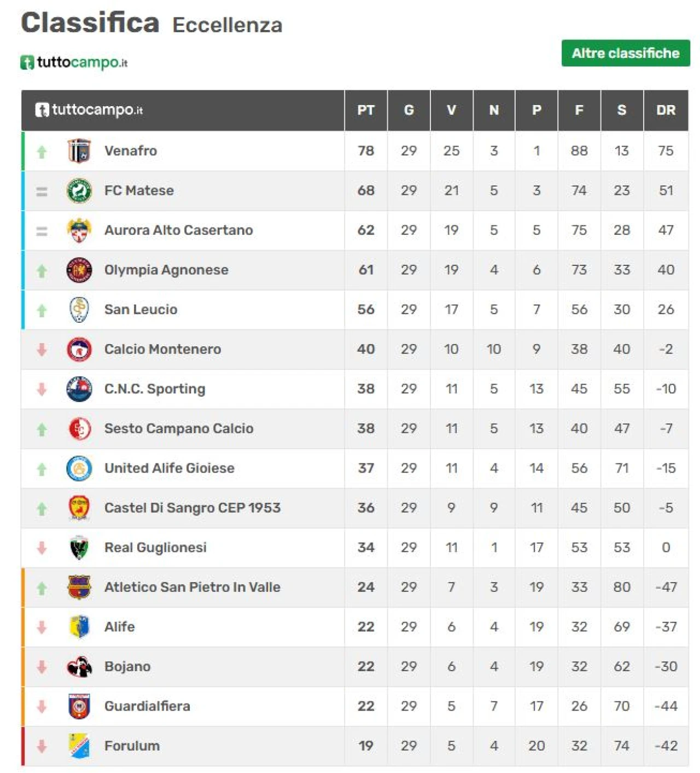
Task: Select the DR column header
Action: (x=666, y=111)
